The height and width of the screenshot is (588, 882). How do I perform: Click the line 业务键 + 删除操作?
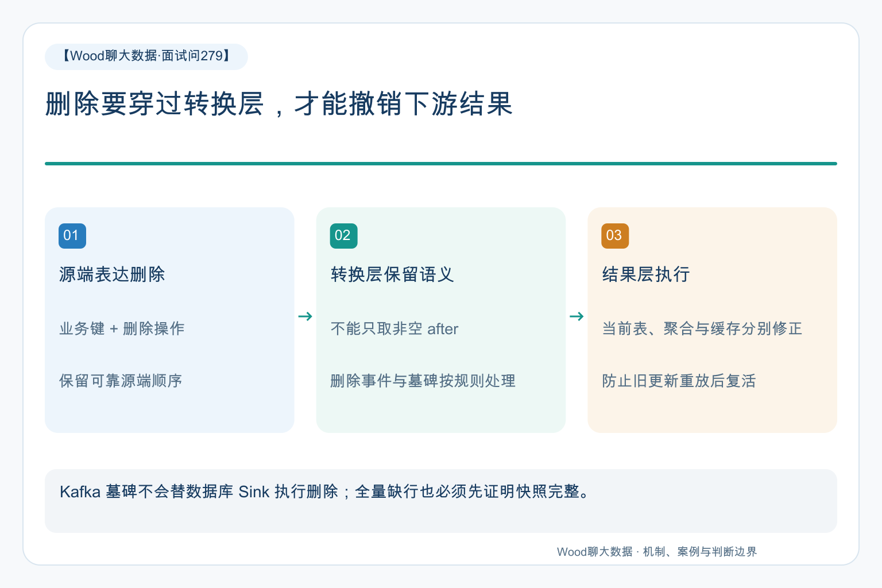tap(122, 328)
